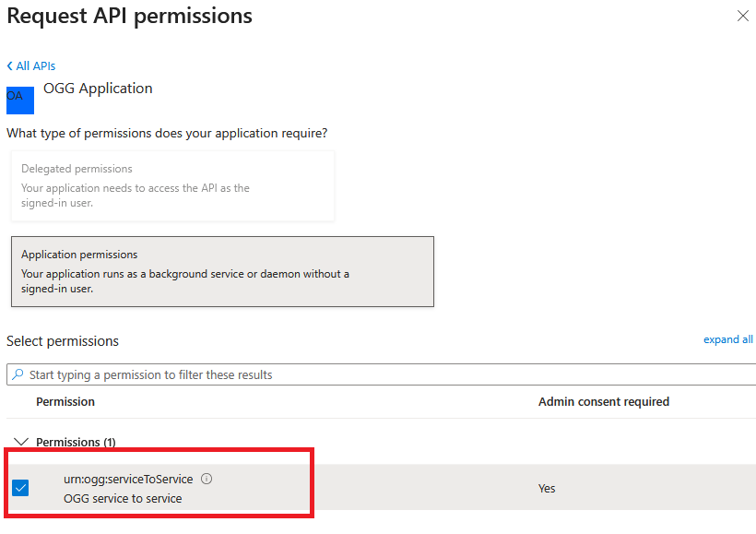The height and width of the screenshot is (534, 756).
Task: Click the OGG Application heading text
Action: pos(98,89)
